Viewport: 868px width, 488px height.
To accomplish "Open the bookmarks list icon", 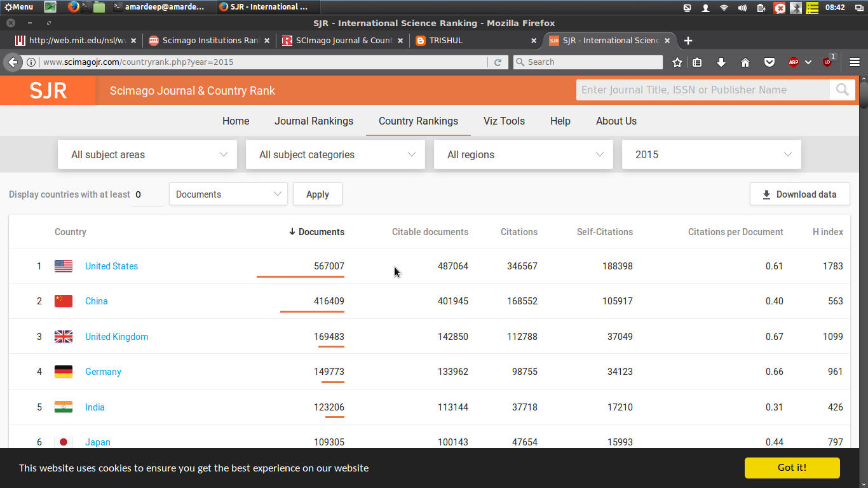I will [697, 62].
